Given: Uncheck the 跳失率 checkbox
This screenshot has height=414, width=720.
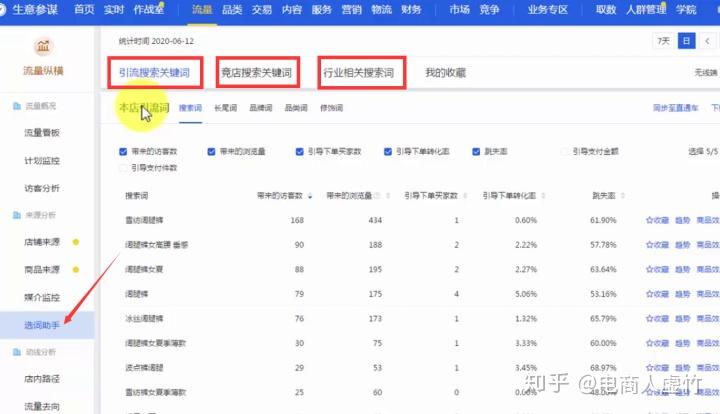Looking at the screenshot, I should (476, 151).
